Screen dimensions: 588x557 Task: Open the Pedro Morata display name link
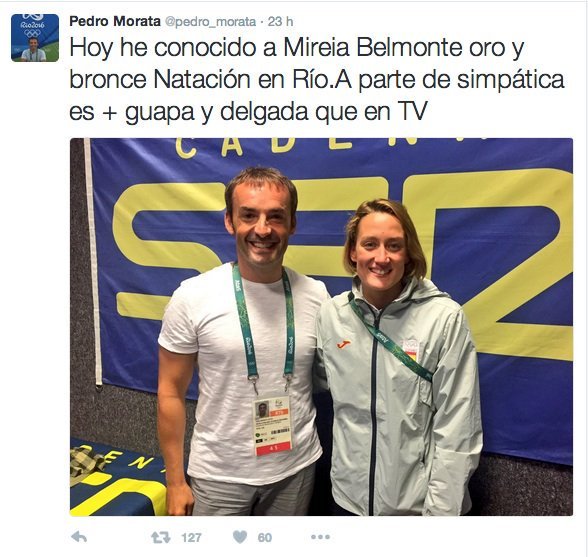coord(115,21)
